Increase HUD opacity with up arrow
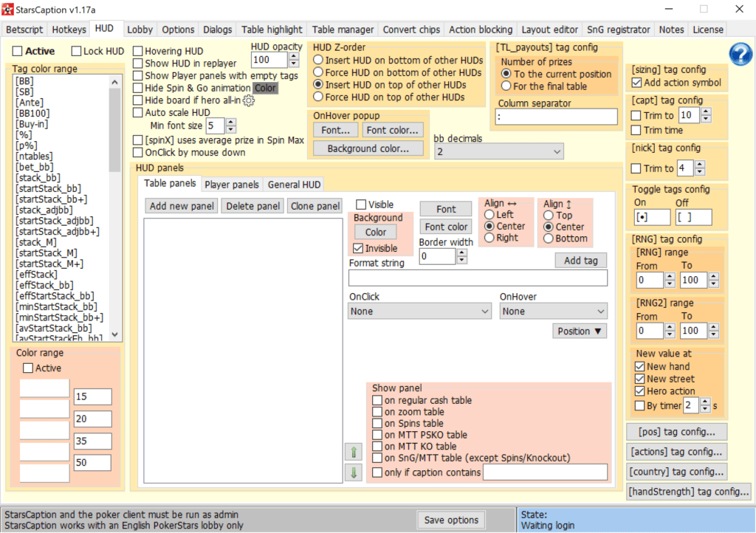The width and height of the screenshot is (756, 533). 294,56
